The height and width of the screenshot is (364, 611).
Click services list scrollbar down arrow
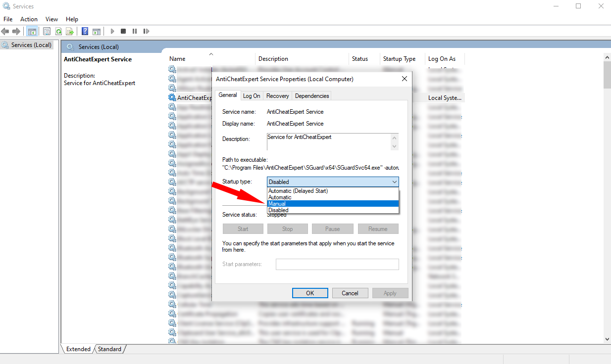coord(607,339)
